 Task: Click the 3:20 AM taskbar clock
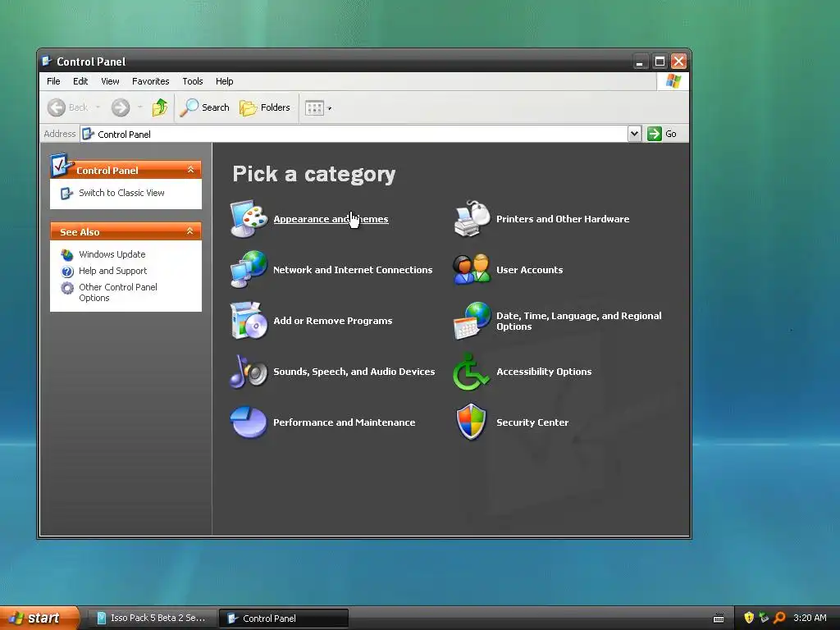(x=810, y=618)
